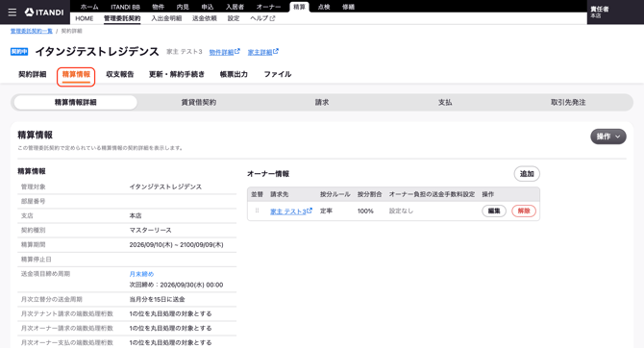Click 編集 for 家主 テスト3
The image size is (644, 348).
494,211
